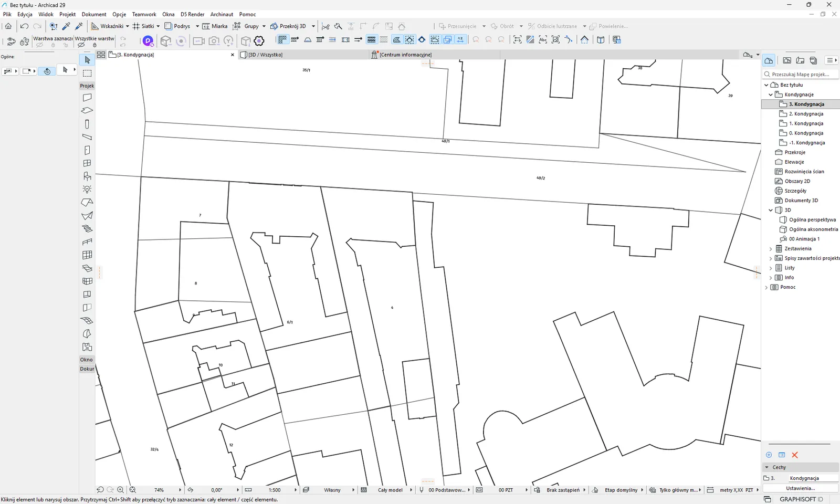Inject parameters with the syringe icon

coord(79,26)
